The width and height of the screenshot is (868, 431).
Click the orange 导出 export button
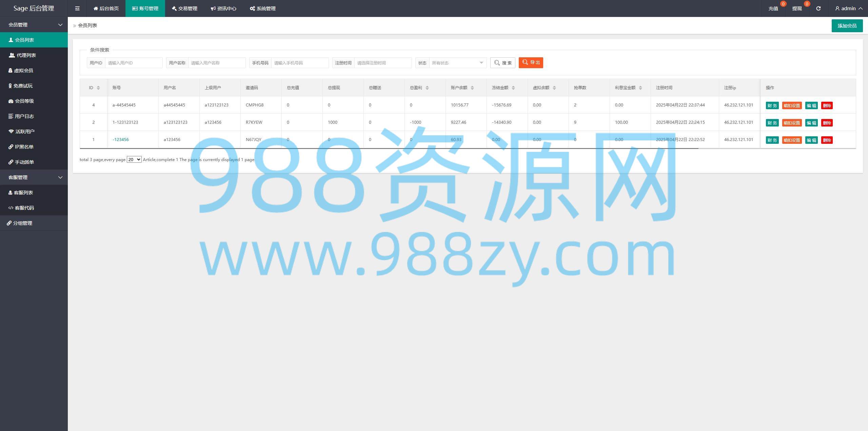coord(531,62)
